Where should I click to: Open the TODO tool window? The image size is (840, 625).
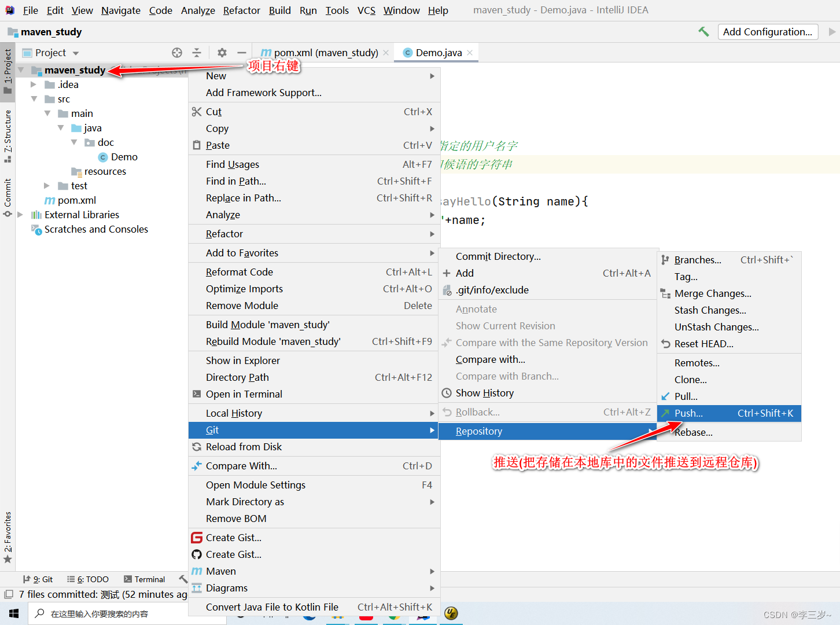click(x=88, y=579)
